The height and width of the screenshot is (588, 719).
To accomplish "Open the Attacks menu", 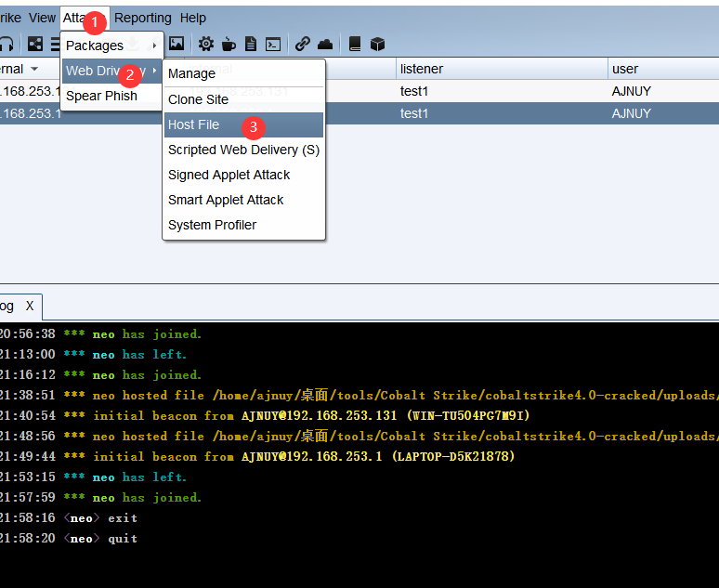I will pyautogui.click(x=85, y=18).
